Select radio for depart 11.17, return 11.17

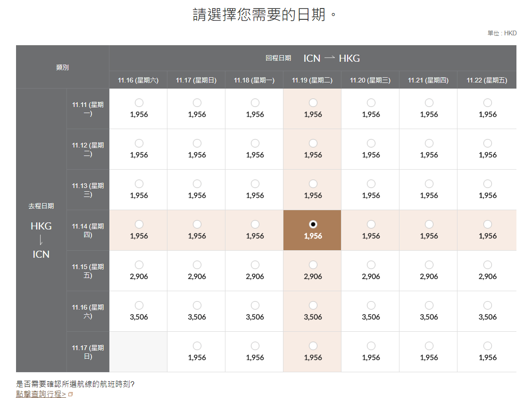[x=197, y=346]
